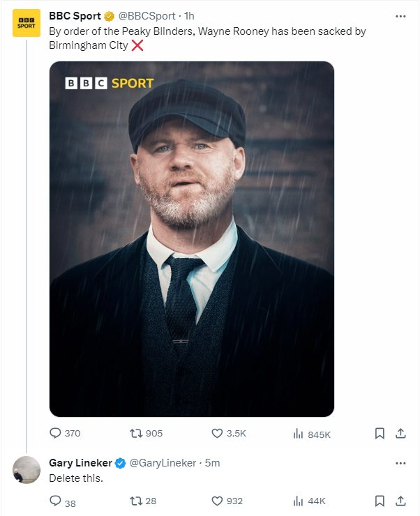This screenshot has height=516, width=420.
Task: Open Gary Lineker's profile picture
Action: coord(27,470)
